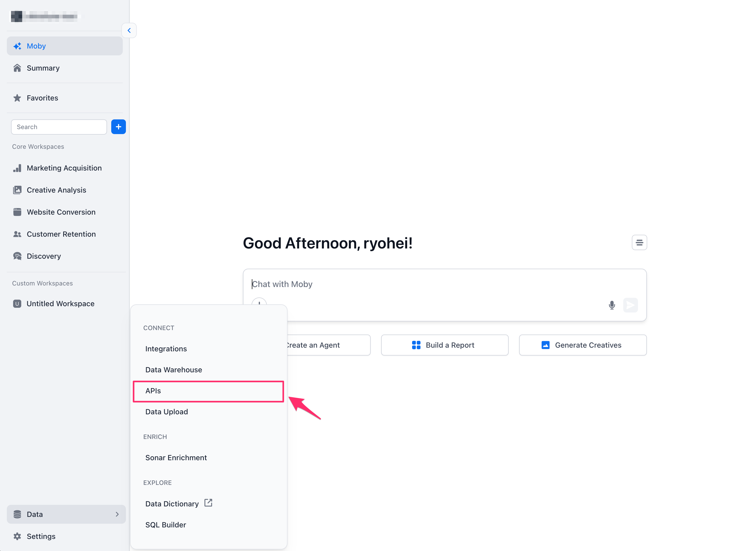This screenshot has height=551, width=756.
Task: Select APIs in the Connect menu
Action: pos(209,391)
